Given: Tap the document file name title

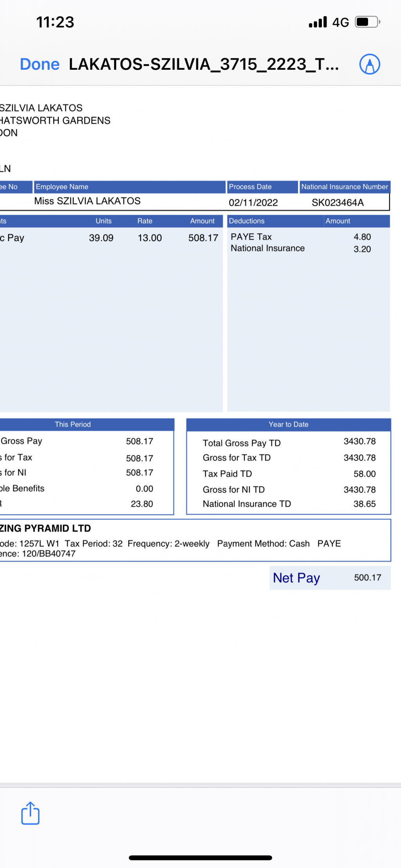Looking at the screenshot, I should pyautogui.click(x=204, y=64).
